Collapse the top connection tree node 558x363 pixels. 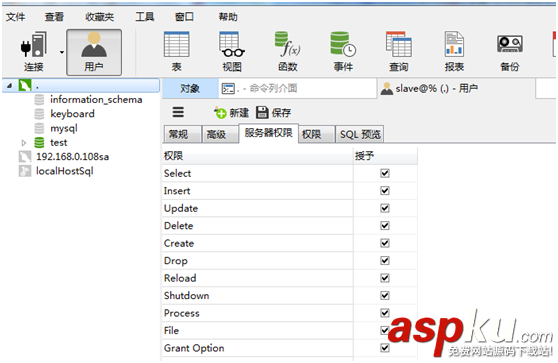(x=10, y=85)
